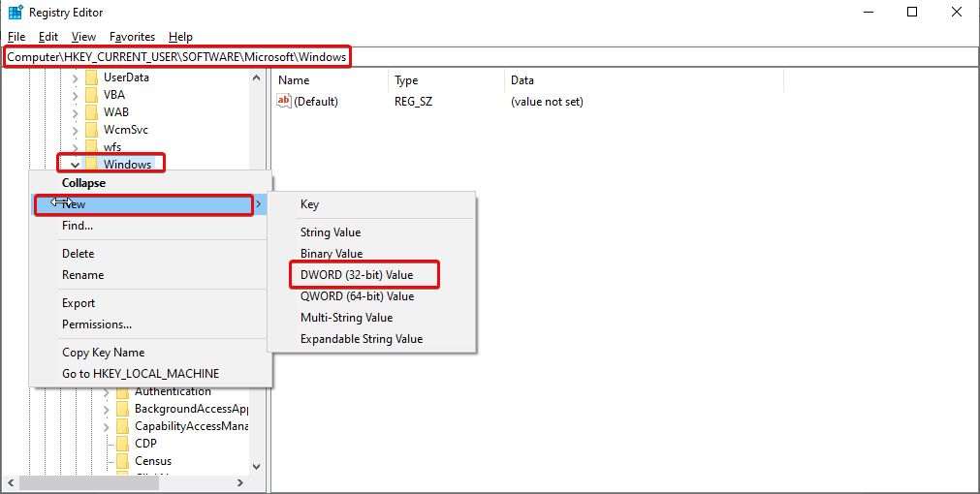
Task: Sort by the Name column header
Action: pos(330,80)
